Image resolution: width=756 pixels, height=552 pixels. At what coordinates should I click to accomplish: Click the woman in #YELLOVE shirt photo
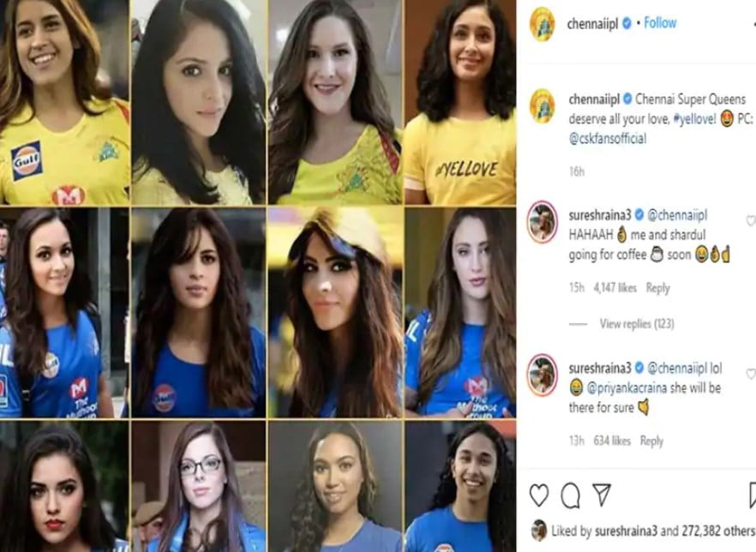point(460,102)
